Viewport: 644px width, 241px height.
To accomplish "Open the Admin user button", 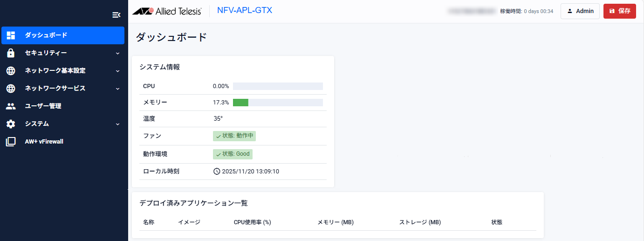I will (580, 11).
